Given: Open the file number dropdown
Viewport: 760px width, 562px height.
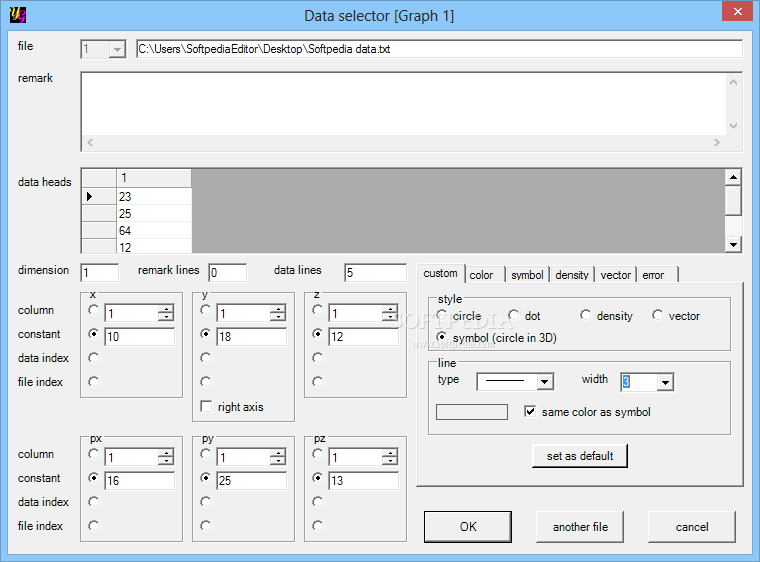Looking at the screenshot, I should click(x=117, y=49).
